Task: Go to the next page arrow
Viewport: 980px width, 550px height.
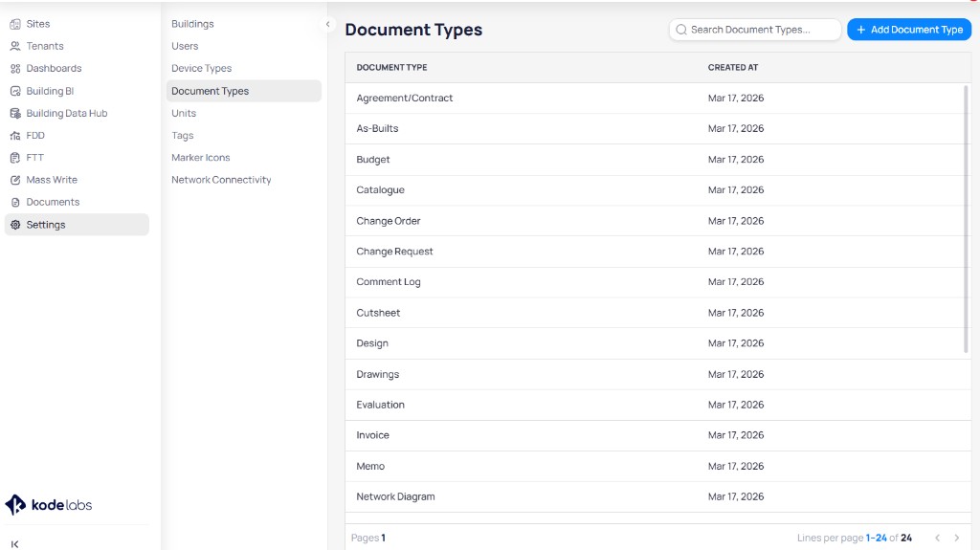Action: (956, 538)
